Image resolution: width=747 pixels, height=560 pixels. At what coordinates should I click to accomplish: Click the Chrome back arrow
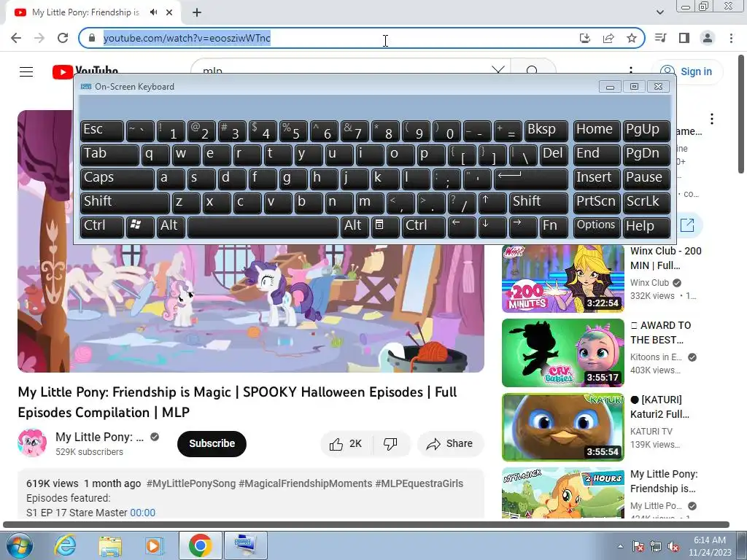pyautogui.click(x=16, y=38)
